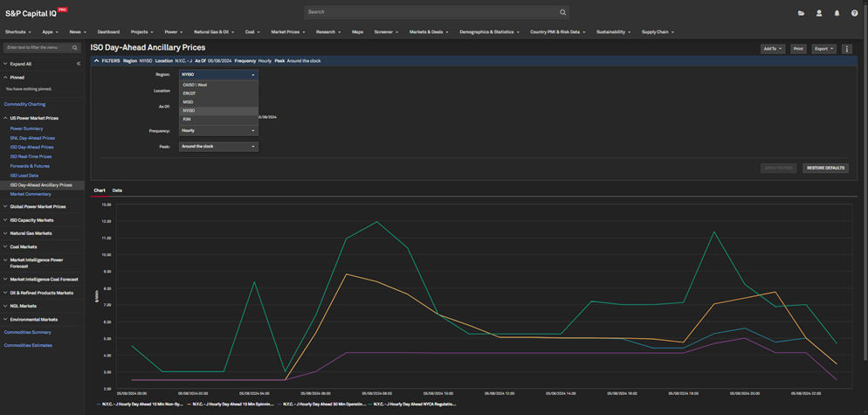
Task: Open the three-dot more options menu
Action: (847, 49)
